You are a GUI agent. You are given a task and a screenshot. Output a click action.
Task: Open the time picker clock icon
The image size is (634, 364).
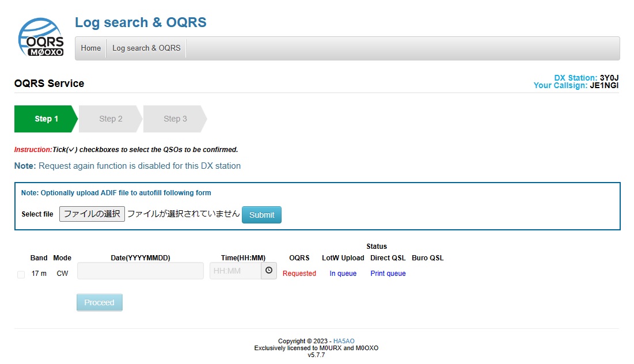pyautogui.click(x=269, y=271)
